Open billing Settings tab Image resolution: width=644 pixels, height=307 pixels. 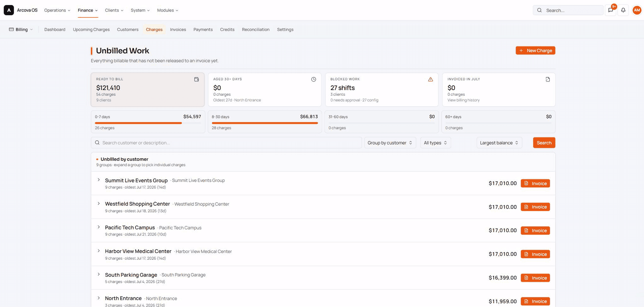point(285,29)
